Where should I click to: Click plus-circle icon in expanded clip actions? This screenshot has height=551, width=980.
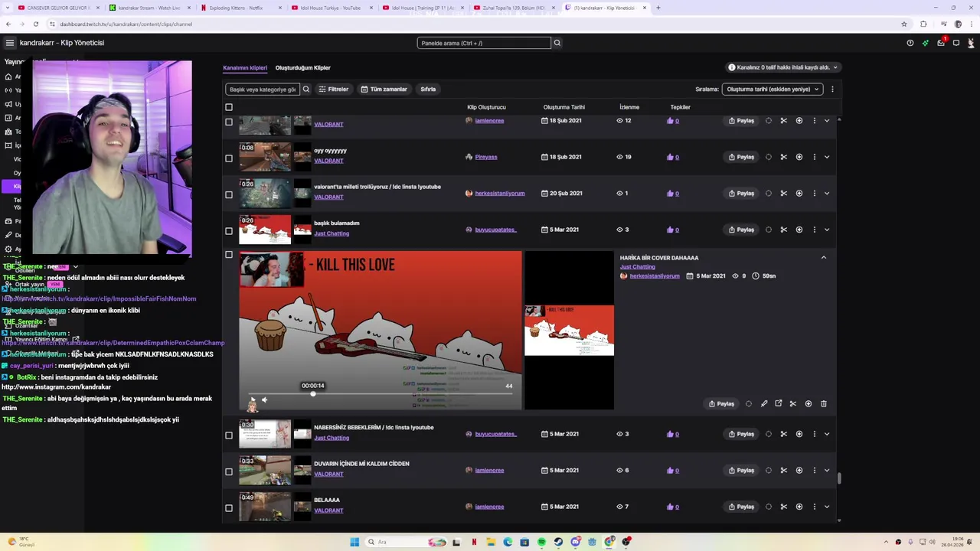[808, 403]
